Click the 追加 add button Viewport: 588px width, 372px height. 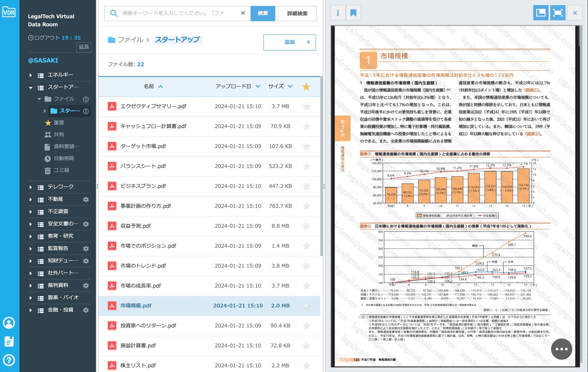[x=289, y=42]
